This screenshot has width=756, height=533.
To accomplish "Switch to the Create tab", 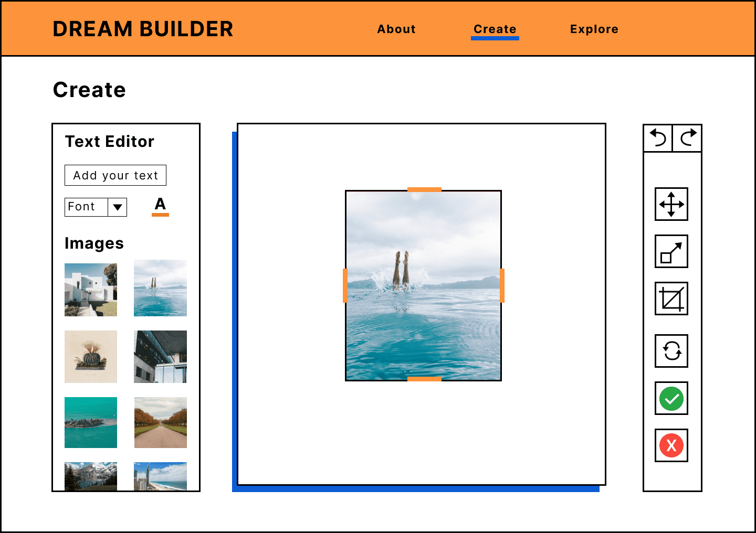I will [495, 29].
